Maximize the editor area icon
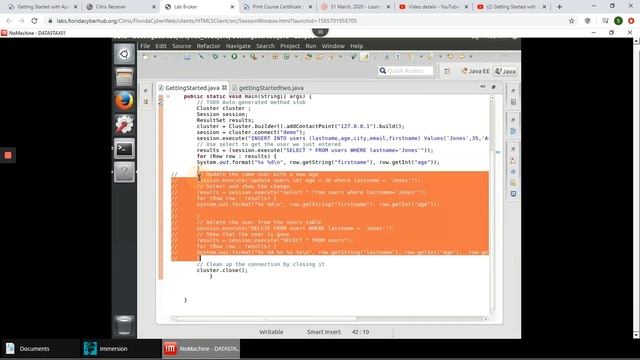This screenshot has width=640, height=360. click(493, 87)
